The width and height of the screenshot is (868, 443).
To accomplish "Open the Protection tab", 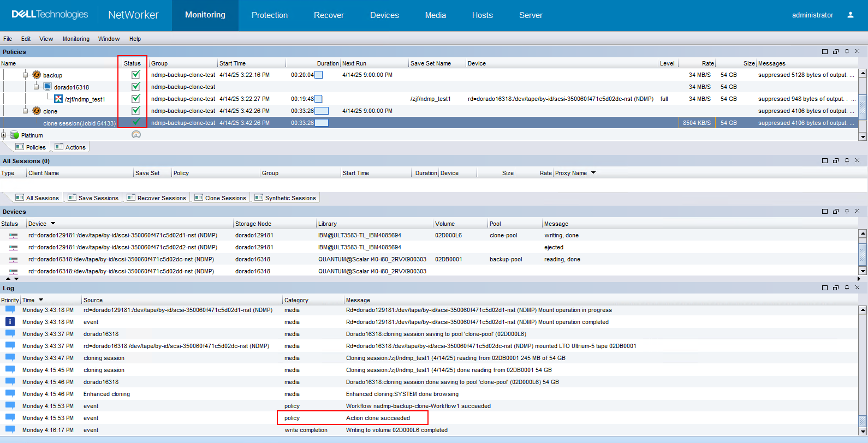I will pos(270,15).
